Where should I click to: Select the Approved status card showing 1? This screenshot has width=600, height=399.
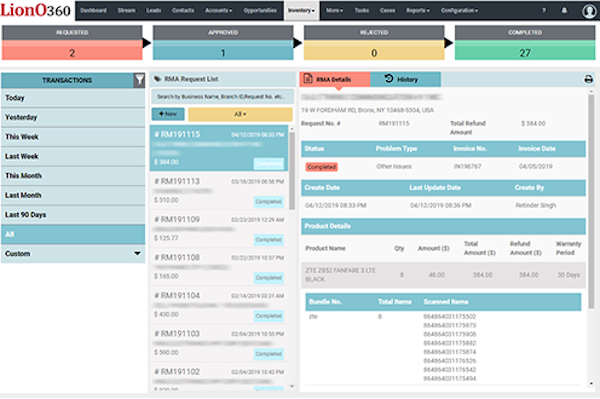click(223, 42)
